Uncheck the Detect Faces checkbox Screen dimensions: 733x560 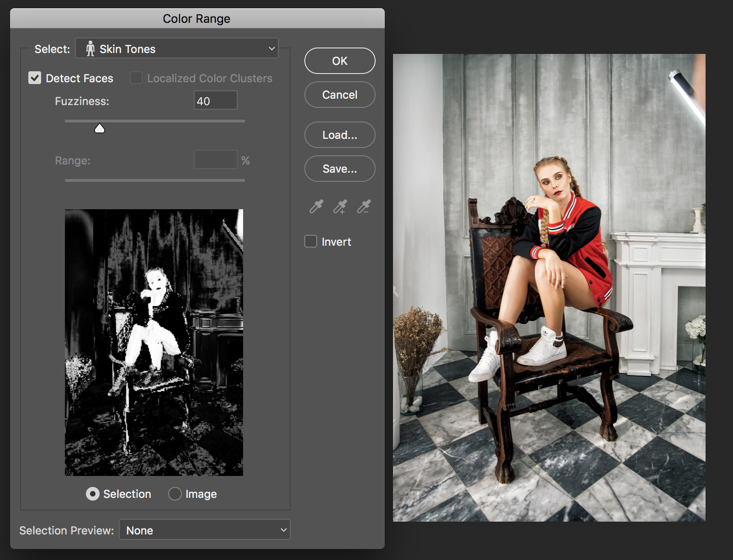coord(35,78)
